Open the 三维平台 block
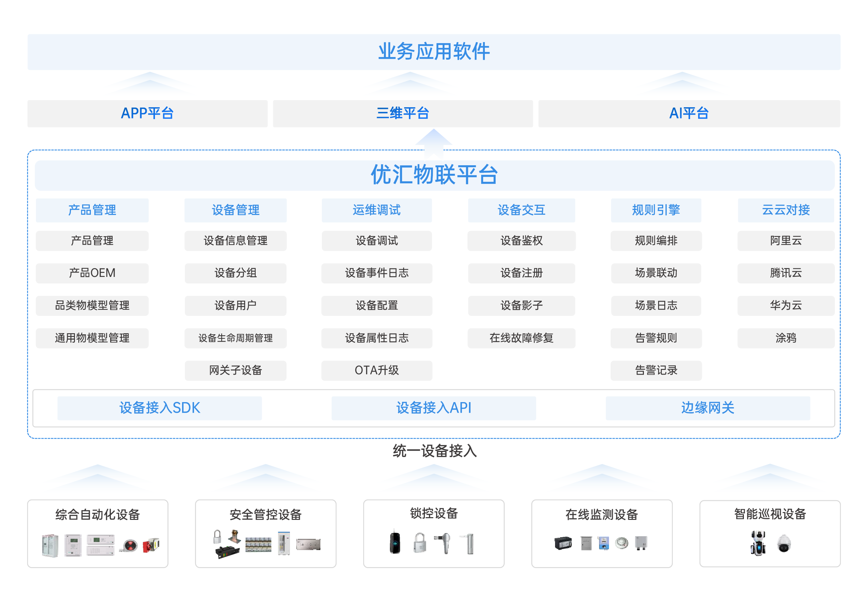Image resolution: width=868 pixels, height=602 pixels. coord(402,114)
